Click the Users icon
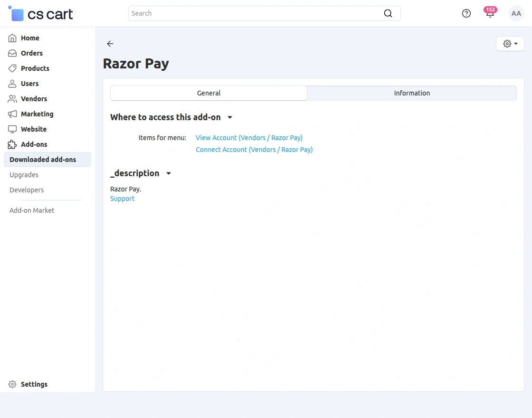Viewport: 532px width, 418px height. click(12, 84)
